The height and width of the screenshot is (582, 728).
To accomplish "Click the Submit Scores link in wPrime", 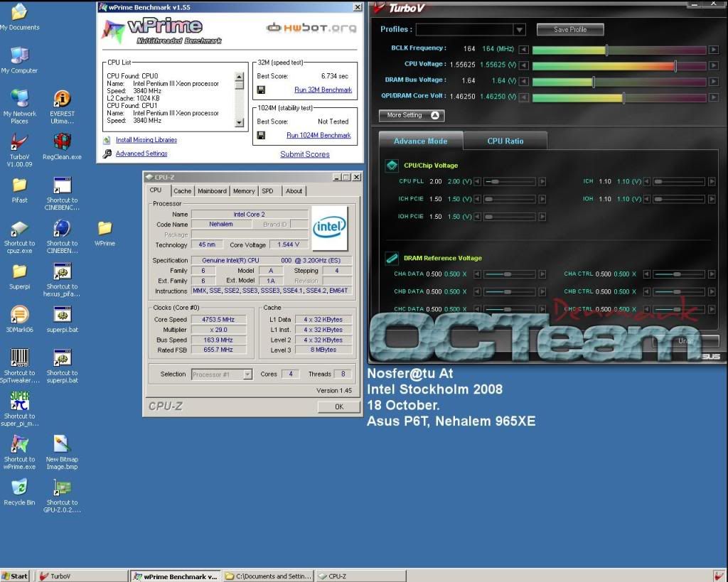I will click(x=304, y=154).
